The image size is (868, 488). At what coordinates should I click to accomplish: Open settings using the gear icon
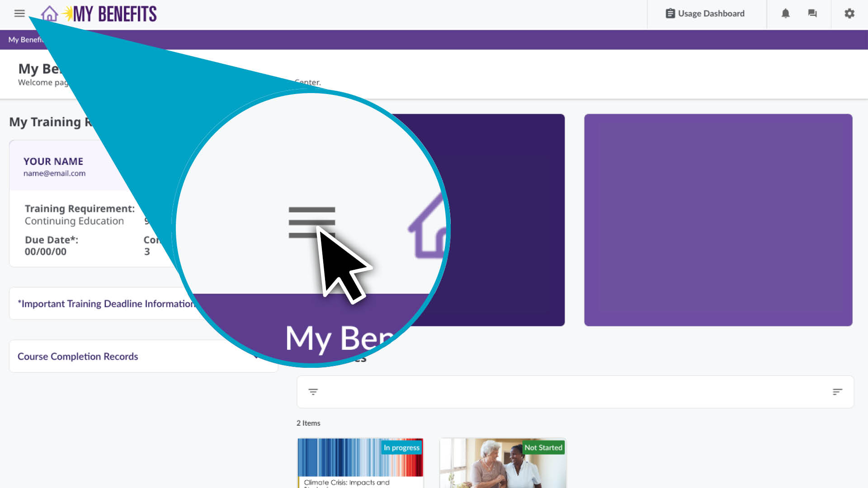click(849, 14)
